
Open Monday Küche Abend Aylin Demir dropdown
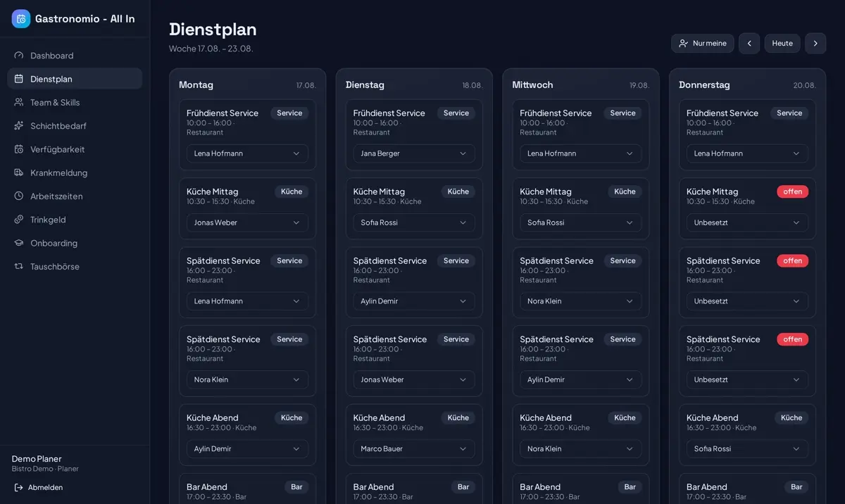click(x=247, y=448)
